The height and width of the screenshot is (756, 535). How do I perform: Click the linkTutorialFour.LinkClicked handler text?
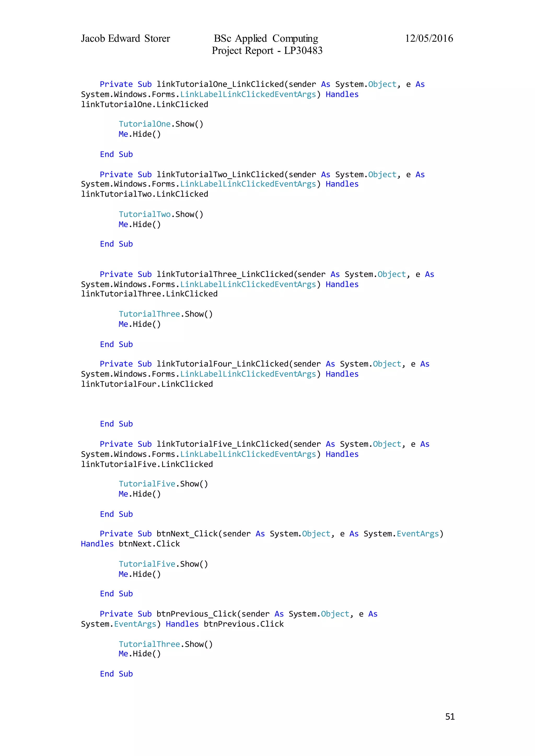147,384
